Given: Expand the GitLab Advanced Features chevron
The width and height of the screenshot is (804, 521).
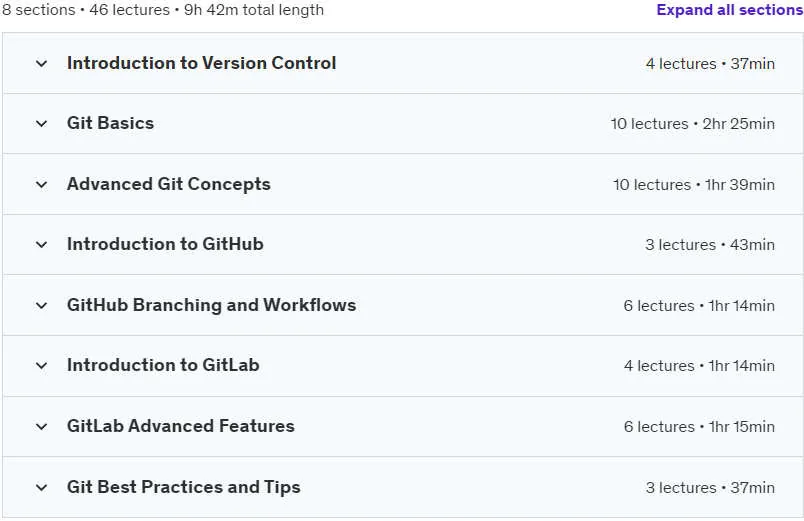Looking at the screenshot, I should tap(42, 427).
